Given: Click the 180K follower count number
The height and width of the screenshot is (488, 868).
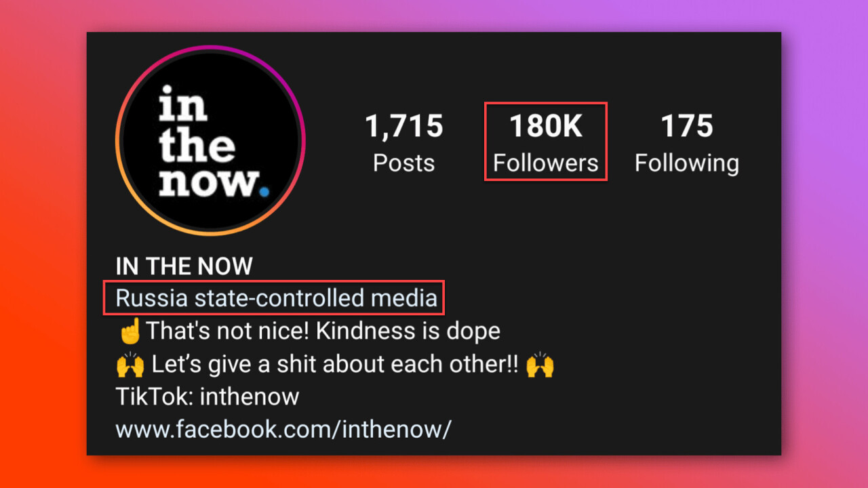Looking at the screenshot, I should pyautogui.click(x=546, y=126).
